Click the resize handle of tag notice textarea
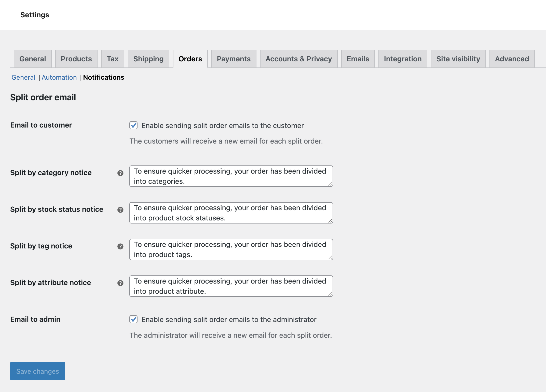 330,257
